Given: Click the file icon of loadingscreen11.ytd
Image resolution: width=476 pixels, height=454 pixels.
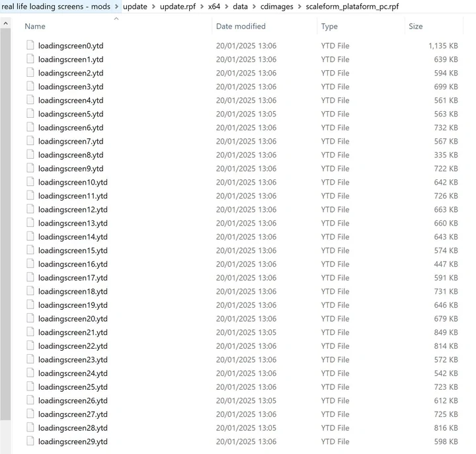Looking at the screenshot, I should (x=30, y=196).
